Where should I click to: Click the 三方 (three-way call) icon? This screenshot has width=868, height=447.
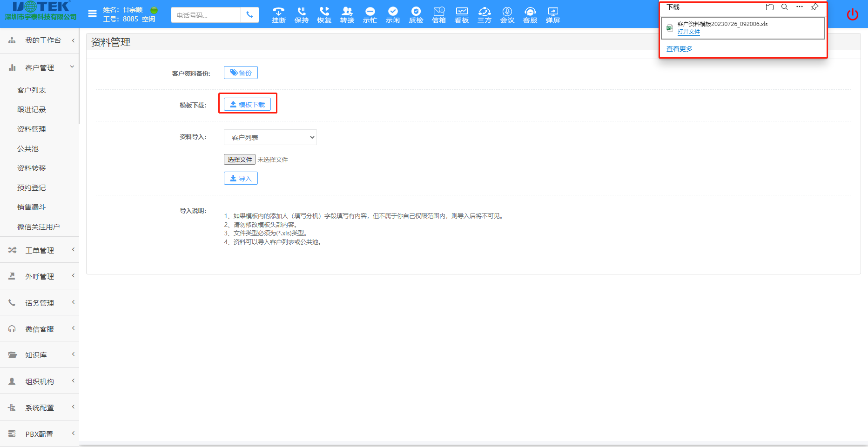click(x=484, y=14)
